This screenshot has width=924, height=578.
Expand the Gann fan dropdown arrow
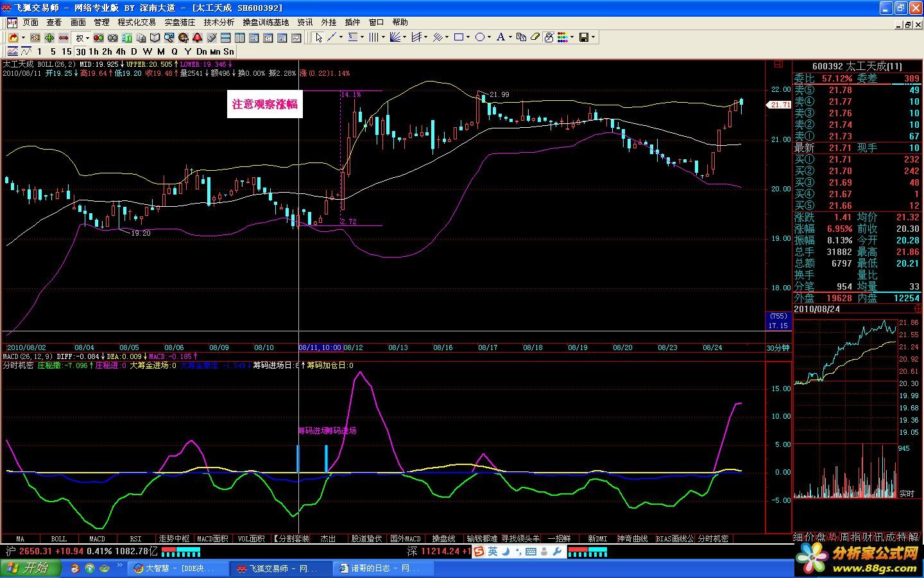[x=405, y=37]
